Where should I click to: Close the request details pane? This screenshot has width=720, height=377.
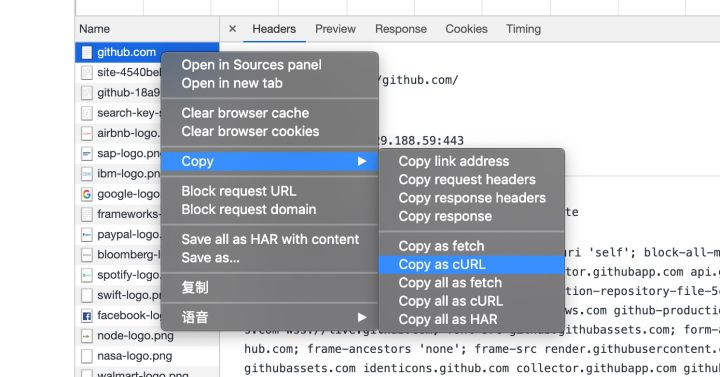[232, 28]
